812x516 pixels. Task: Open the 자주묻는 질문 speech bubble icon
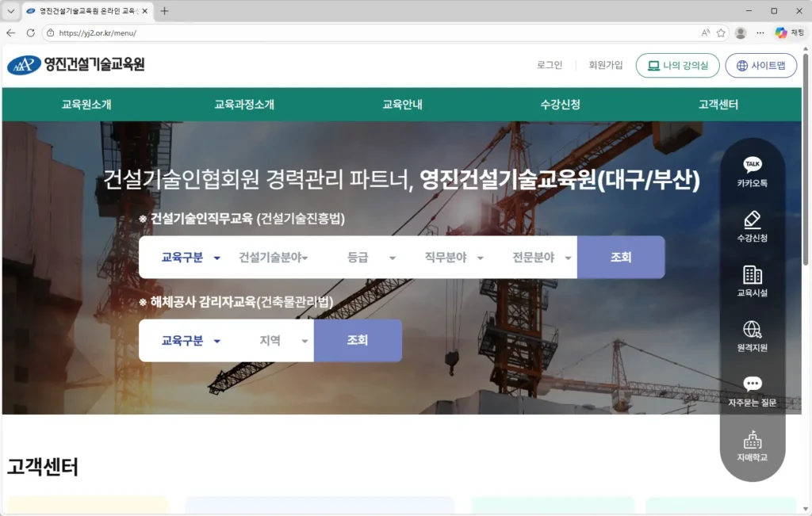point(752,384)
